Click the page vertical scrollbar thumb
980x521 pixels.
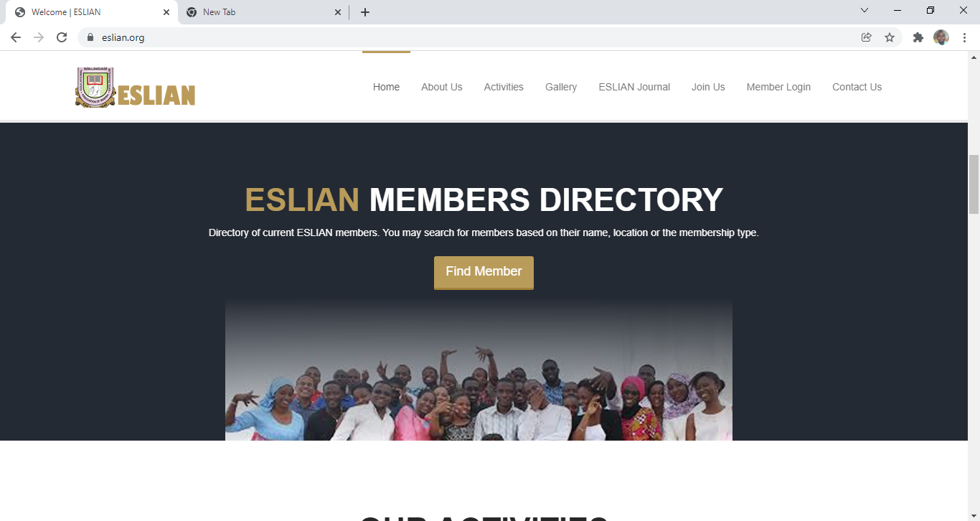click(974, 184)
